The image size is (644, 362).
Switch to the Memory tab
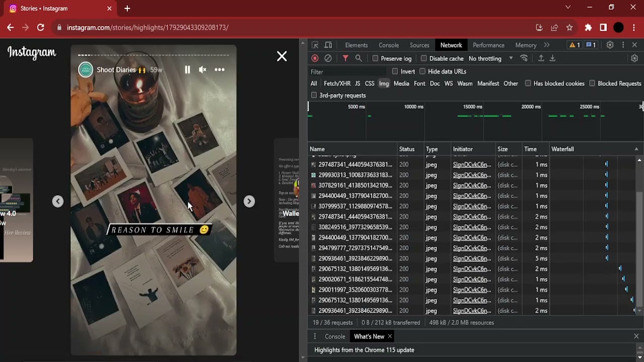[x=526, y=45]
